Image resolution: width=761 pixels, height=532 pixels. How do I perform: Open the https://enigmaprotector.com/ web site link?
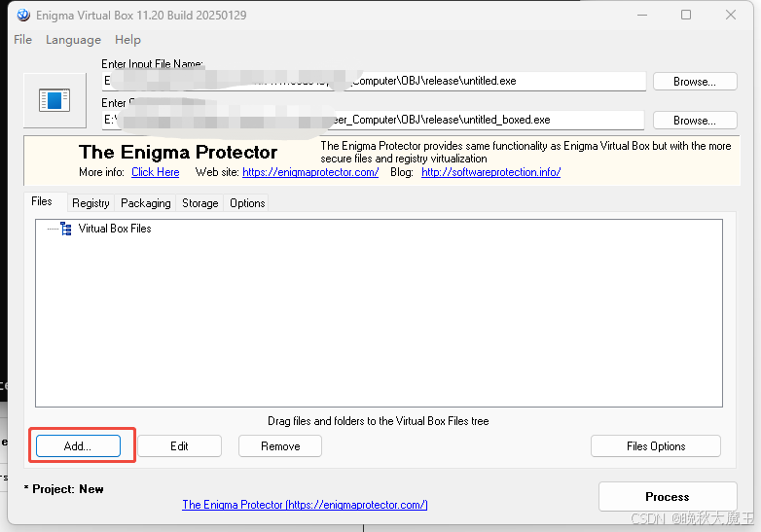point(310,172)
